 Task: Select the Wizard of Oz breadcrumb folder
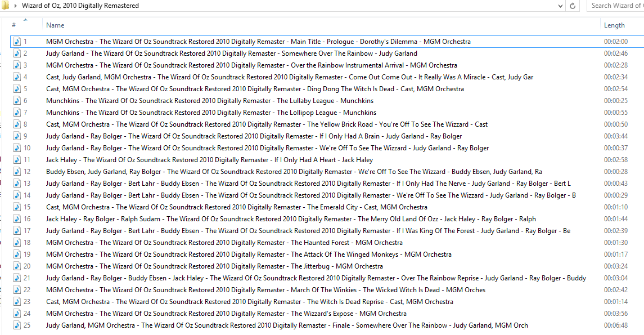coord(80,6)
